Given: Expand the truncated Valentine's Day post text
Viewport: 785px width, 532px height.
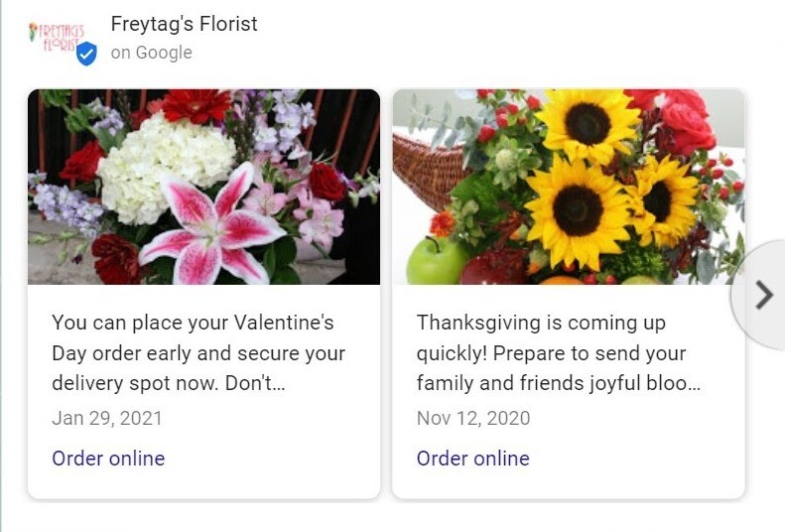Looking at the screenshot, I should (198, 353).
